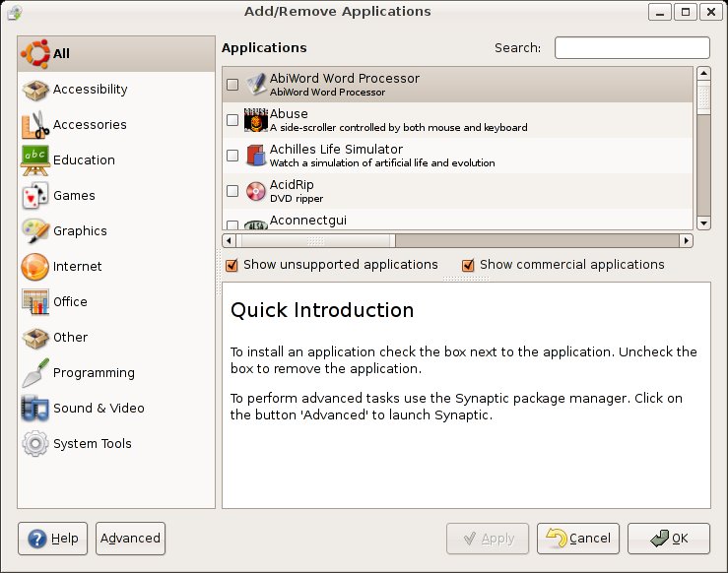Select the Office category label
The width and height of the screenshot is (728, 573).
coord(70,302)
